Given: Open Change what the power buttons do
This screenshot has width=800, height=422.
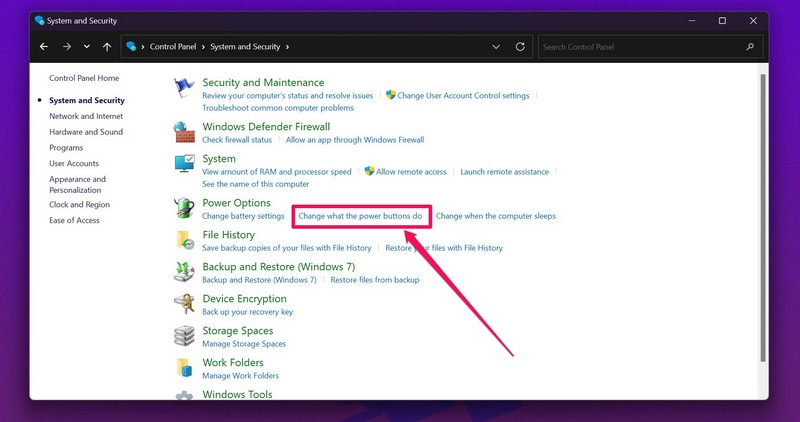Looking at the screenshot, I should click(361, 216).
